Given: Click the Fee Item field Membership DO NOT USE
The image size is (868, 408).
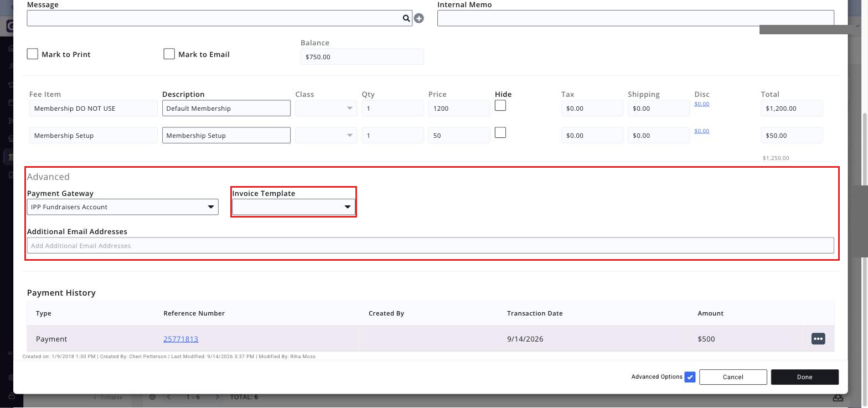Looking at the screenshot, I should [94, 108].
